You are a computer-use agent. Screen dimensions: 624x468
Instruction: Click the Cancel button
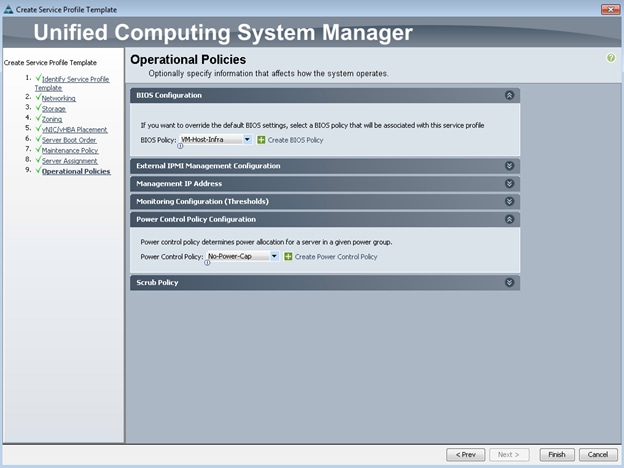[x=598, y=454]
